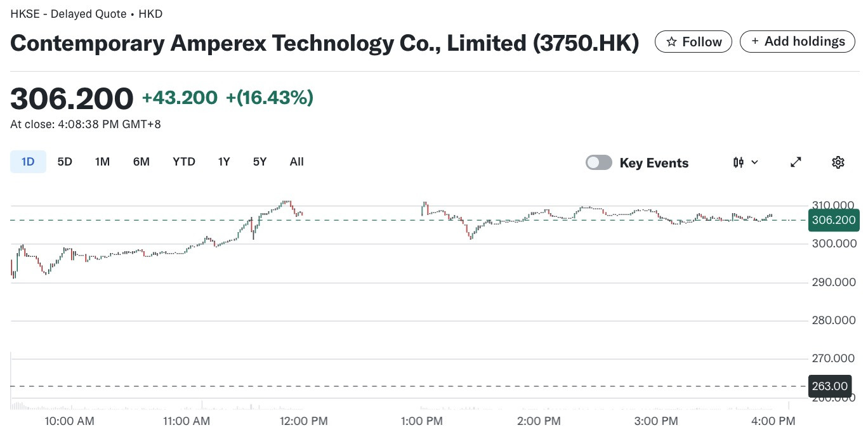This screenshot has height=437, width=868.
Task: Switch to the 1M range
Action: [102, 162]
